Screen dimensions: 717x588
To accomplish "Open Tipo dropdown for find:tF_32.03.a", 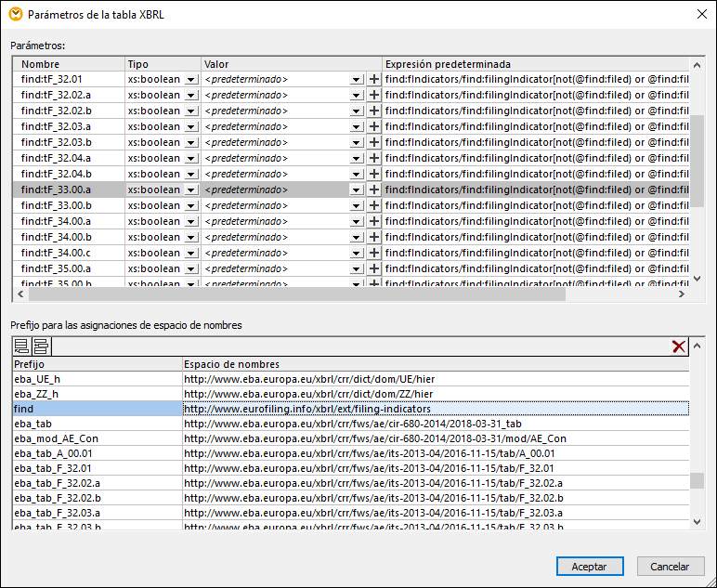I will coord(191,127).
